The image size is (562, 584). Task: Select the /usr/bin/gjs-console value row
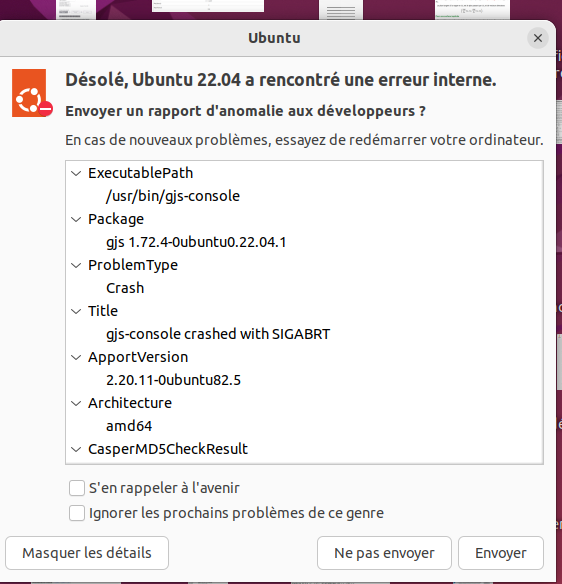304,196
